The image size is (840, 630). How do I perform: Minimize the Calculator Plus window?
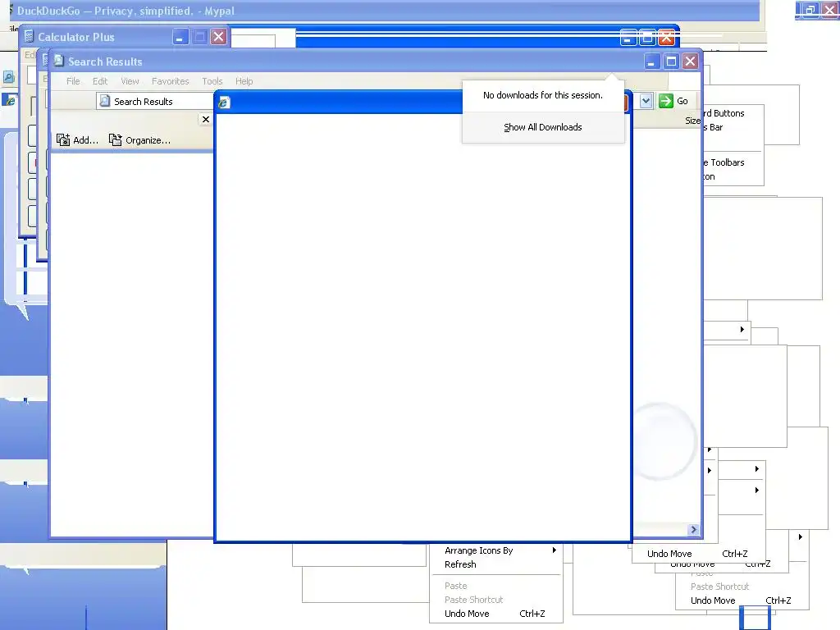pos(180,36)
